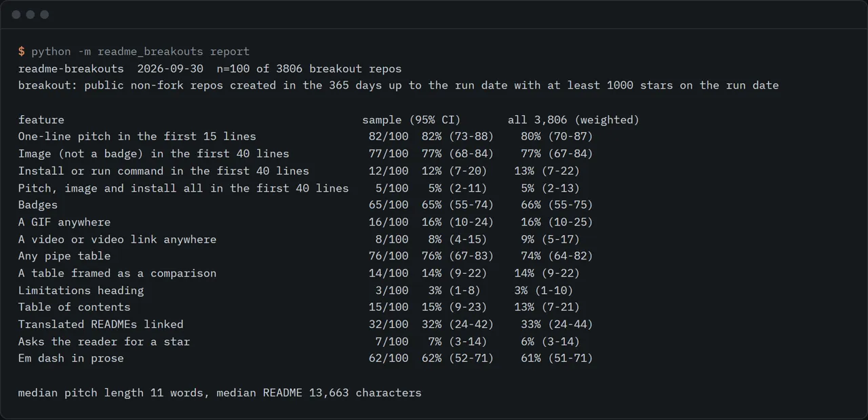Click 'Install or run command in the first 40 lines'
Screen dimensions: 868x420
(x=163, y=171)
